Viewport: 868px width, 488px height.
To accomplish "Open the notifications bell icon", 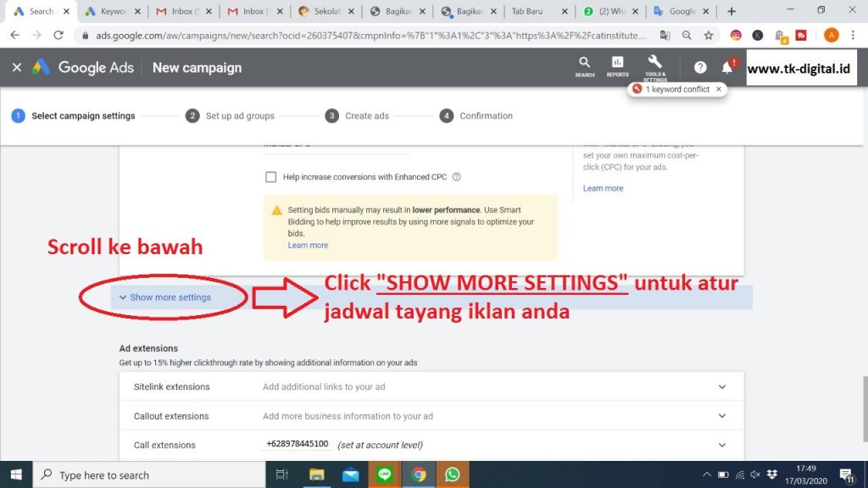I will coord(726,68).
